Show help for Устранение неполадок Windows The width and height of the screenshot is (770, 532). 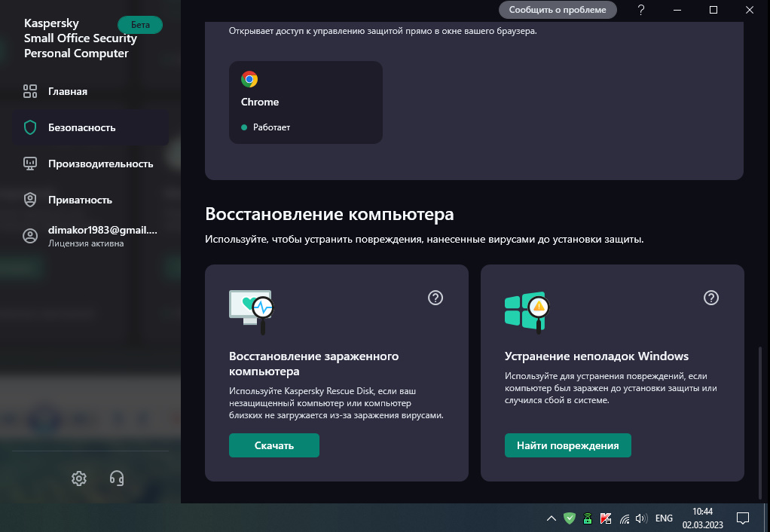click(x=711, y=298)
